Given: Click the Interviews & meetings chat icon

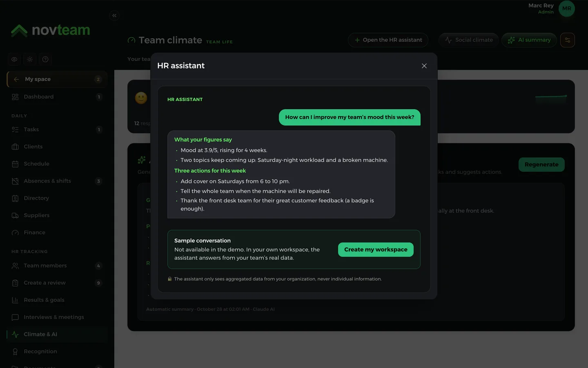Looking at the screenshot, I should click(x=15, y=317).
